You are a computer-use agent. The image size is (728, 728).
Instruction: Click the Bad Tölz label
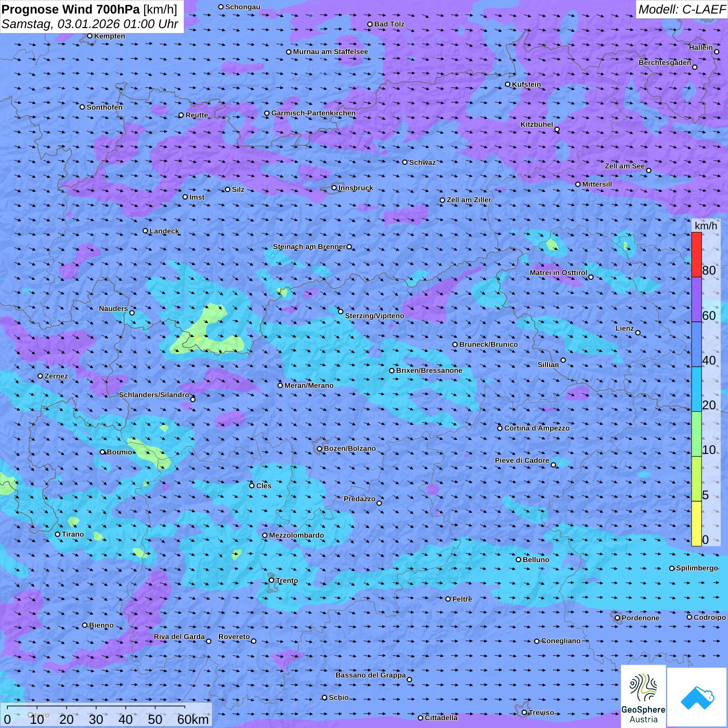tap(389, 24)
